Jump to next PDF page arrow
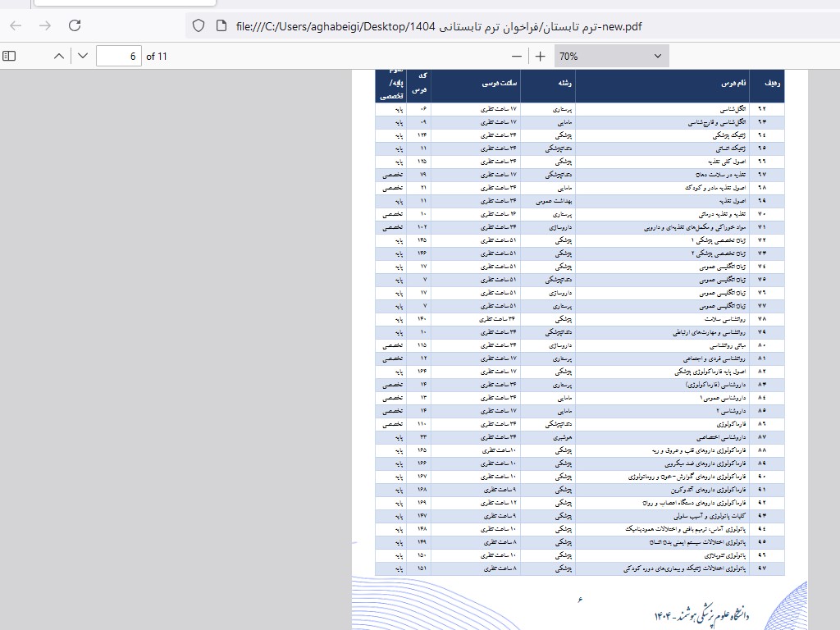This screenshot has height=630, width=840. pos(83,56)
